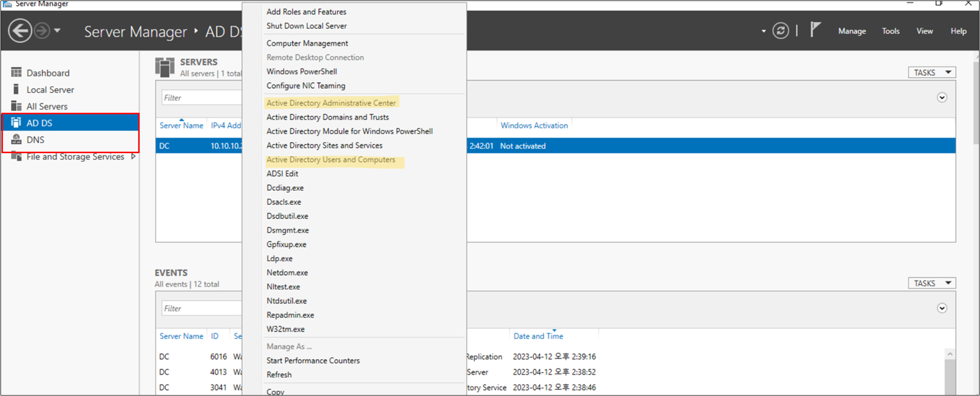Viewport: 980px width, 396px height.
Task: Choose Start Performance Counters
Action: (313, 361)
